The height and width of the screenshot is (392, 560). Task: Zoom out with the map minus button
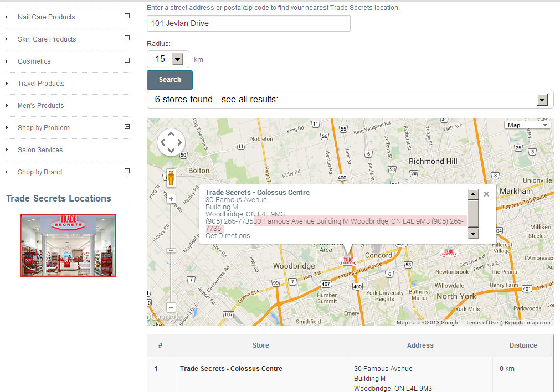coord(171,307)
